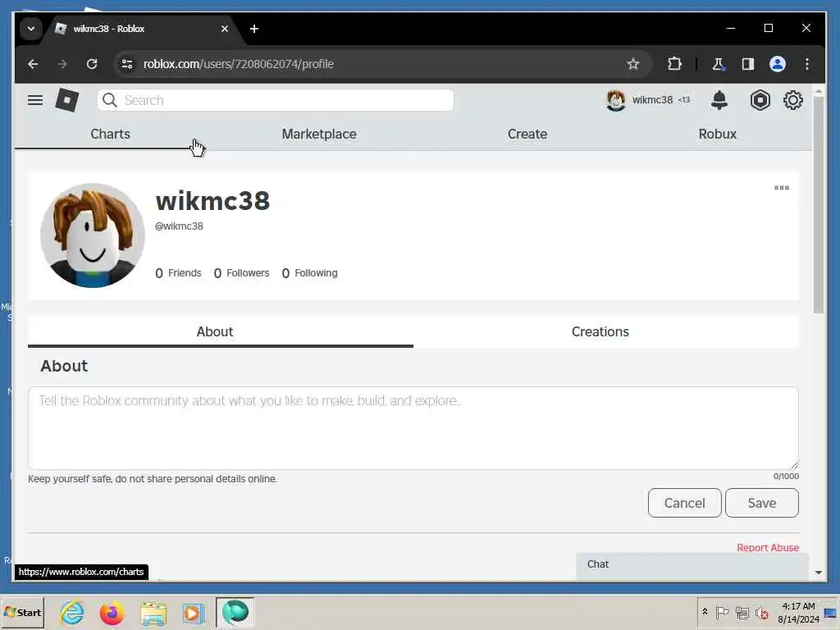Image resolution: width=840 pixels, height=630 pixels.
Task: Open the Chrome three-dot menu
Action: tap(807, 64)
